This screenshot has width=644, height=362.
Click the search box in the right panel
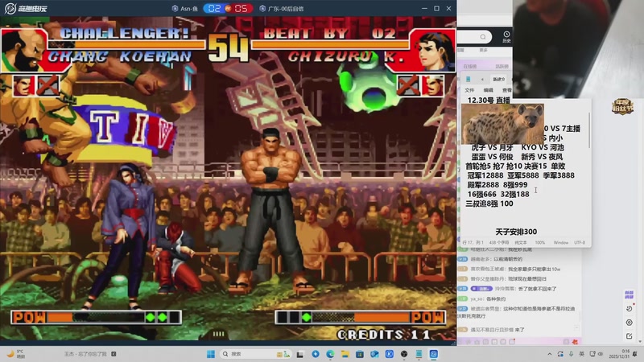(475, 37)
